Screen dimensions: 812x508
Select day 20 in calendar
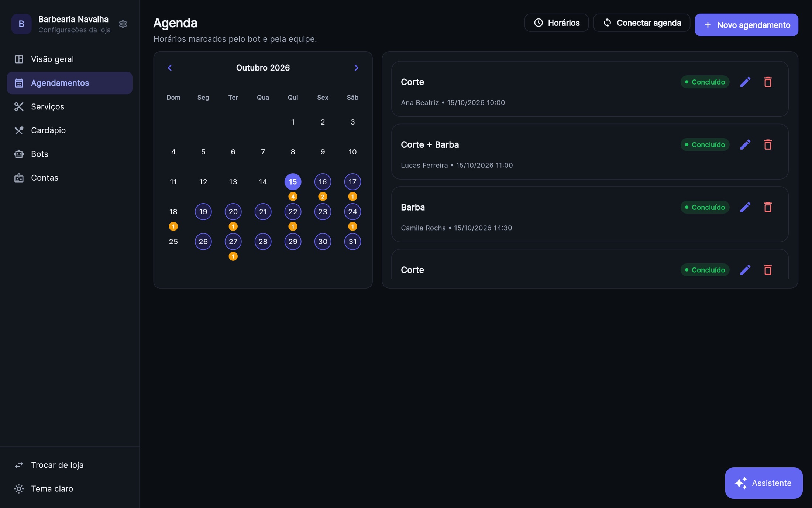[233, 212]
